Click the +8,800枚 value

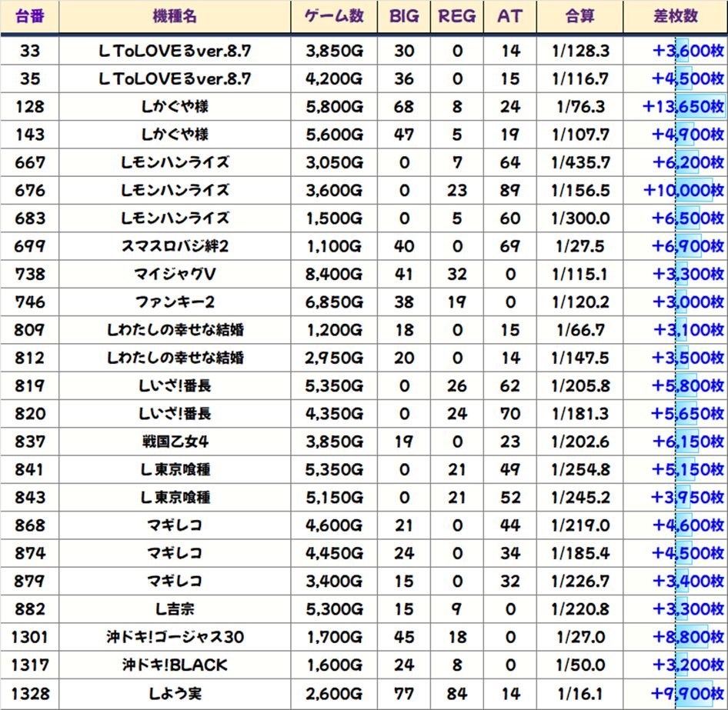[x=688, y=637]
